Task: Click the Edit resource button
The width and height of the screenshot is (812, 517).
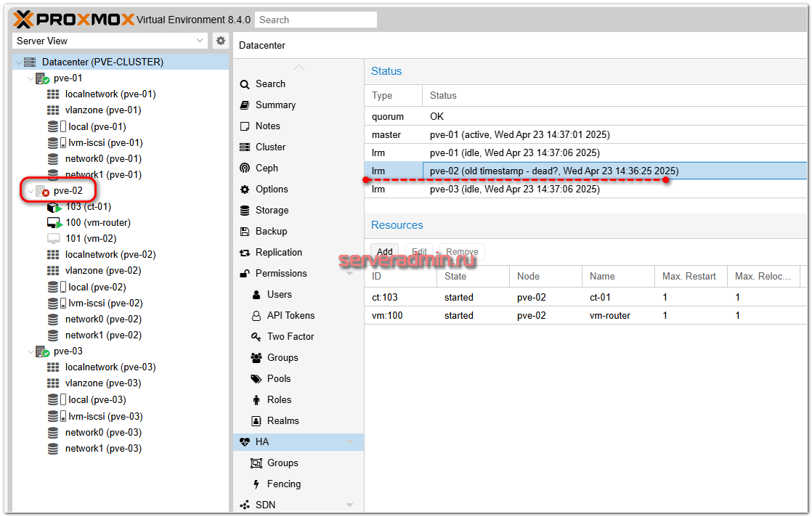Action: coord(420,252)
